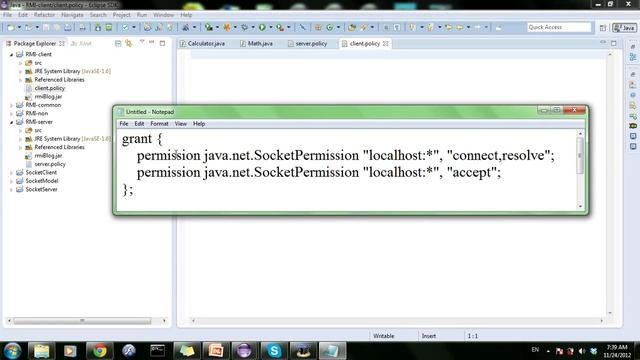Open the Navigate menu in Eclipse

pyautogui.click(x=72, y=15)
